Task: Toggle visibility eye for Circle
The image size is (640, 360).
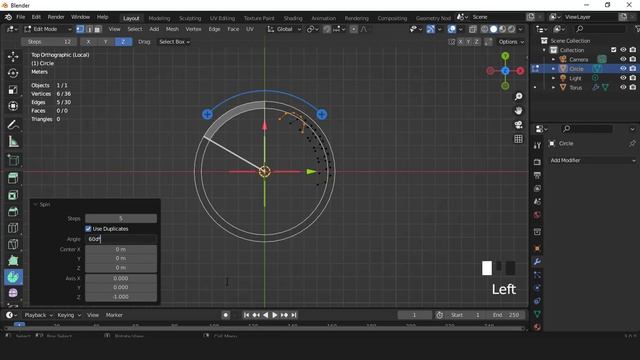Action: point(623,69)
